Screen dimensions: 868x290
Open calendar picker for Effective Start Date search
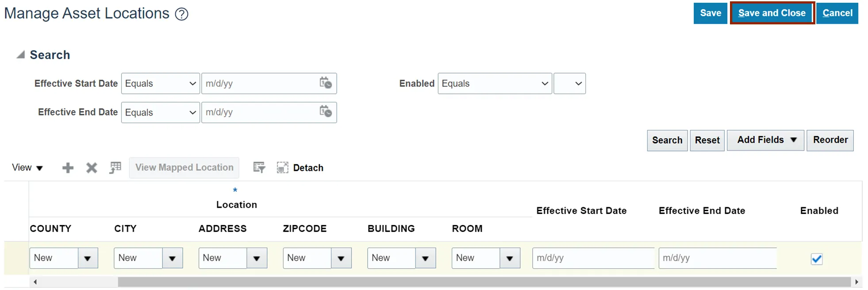326,83
